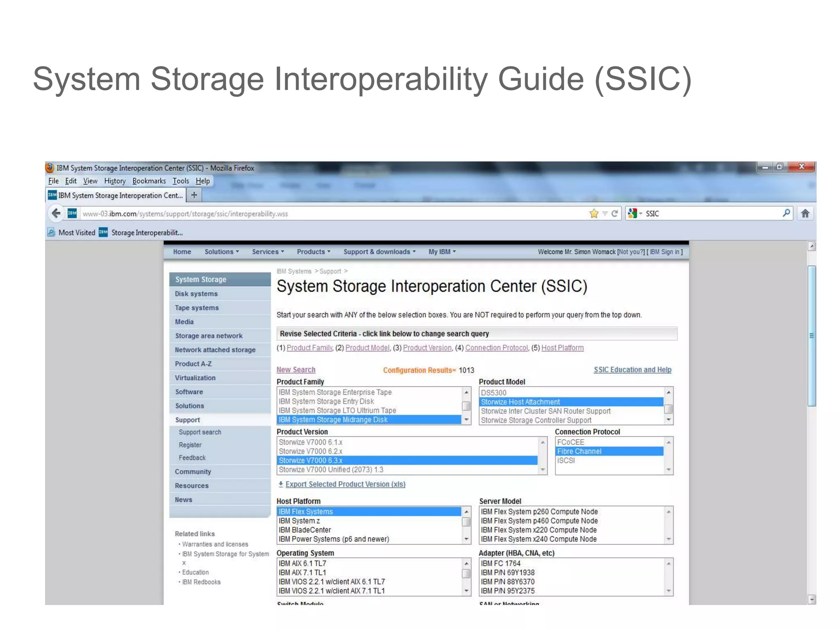
Task: Select iSCSI connection protocol
Action: 609,461
